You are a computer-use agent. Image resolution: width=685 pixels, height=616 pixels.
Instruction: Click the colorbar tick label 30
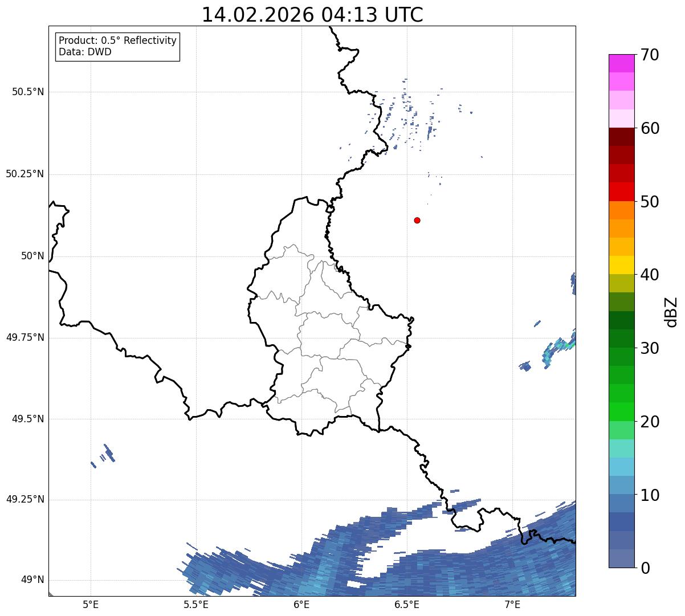tap(650, 348)
